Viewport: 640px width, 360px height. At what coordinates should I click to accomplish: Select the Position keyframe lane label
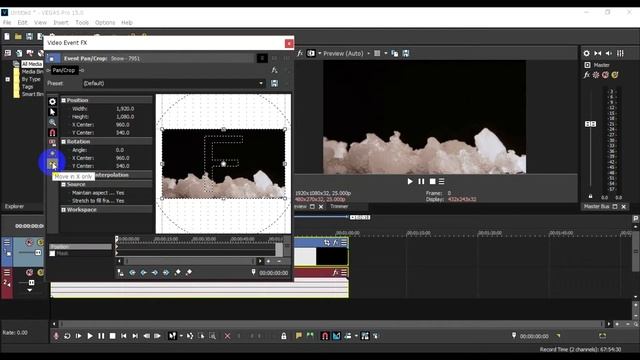click(x=80, y=247)
